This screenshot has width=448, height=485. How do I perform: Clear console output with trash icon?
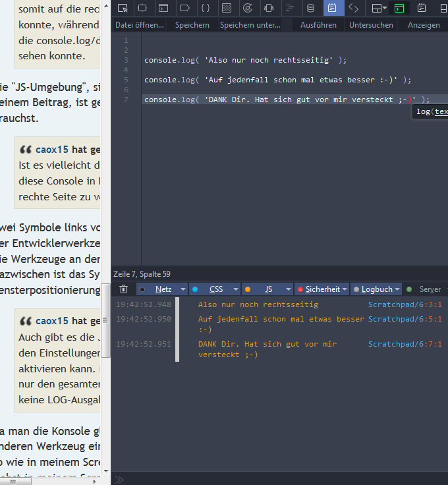(123, 289)
